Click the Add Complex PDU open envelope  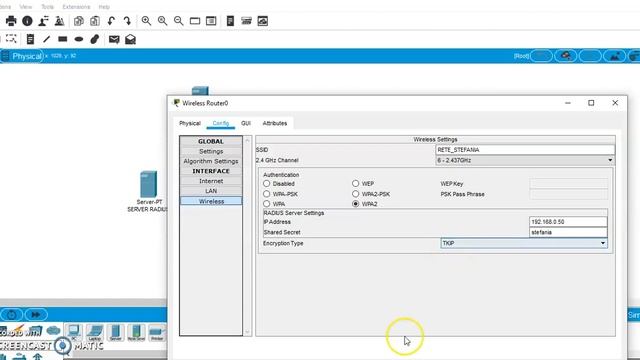click(x=130, y=39)
